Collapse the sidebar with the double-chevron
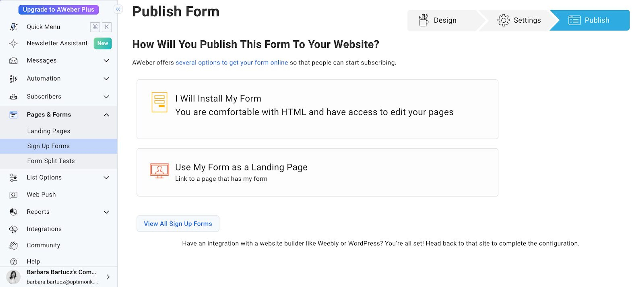This screenshot has height=287, width=644. 118,9
